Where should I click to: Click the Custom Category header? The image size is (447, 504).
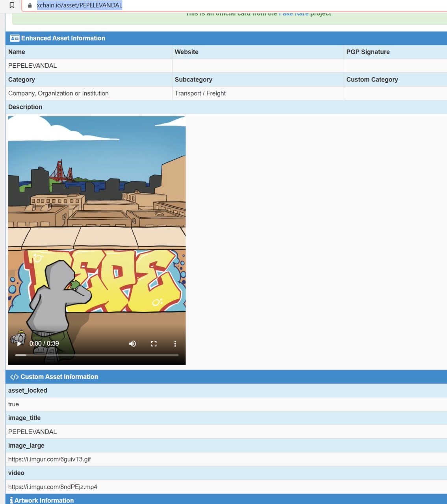click(x=372, y=80)
